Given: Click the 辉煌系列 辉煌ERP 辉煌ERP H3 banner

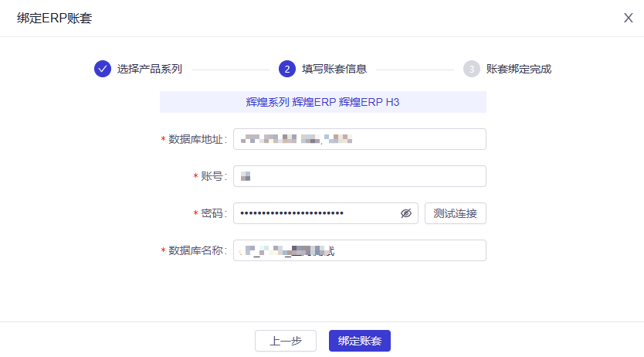Looking at the screenshot, I should tap(323, 102).
